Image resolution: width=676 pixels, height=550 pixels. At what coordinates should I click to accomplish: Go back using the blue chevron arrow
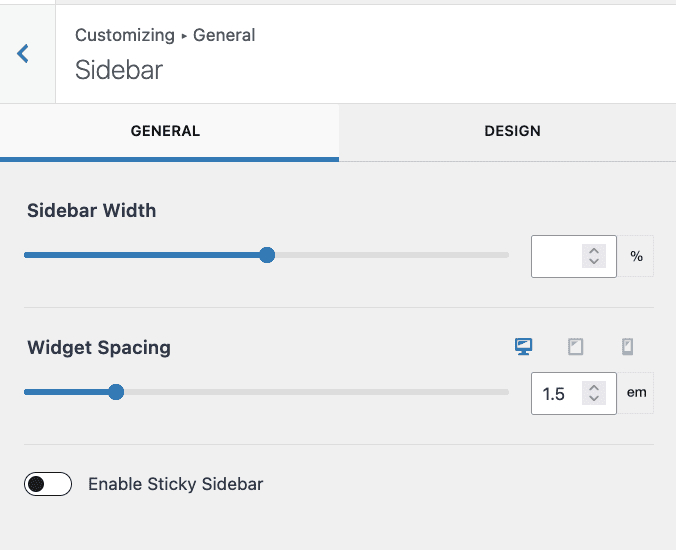click(23, 53)
